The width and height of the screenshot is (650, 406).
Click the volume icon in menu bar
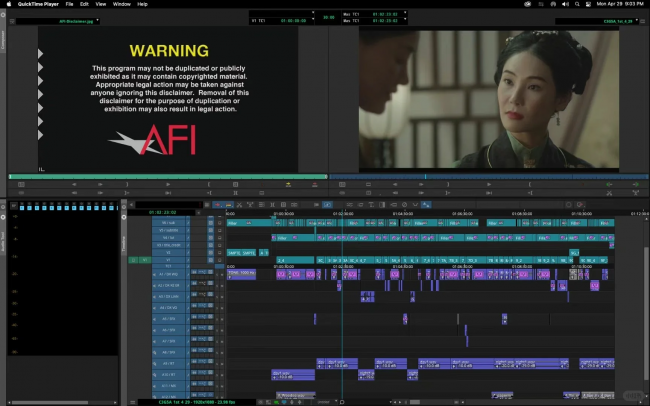point(565,4)
